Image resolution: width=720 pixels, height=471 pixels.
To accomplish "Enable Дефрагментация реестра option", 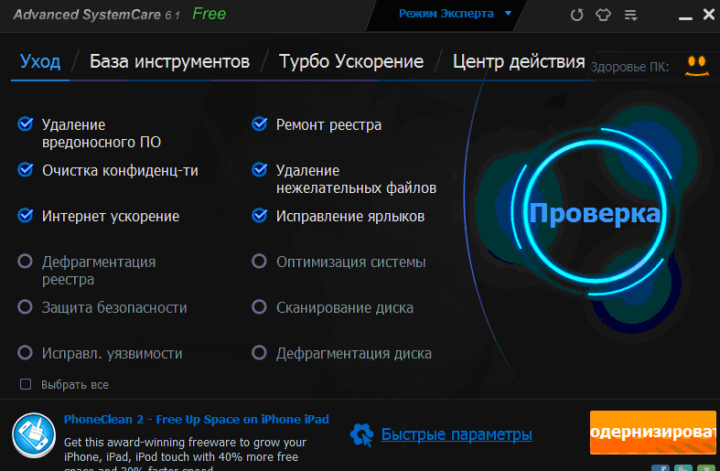I will (x=26, y=262).
